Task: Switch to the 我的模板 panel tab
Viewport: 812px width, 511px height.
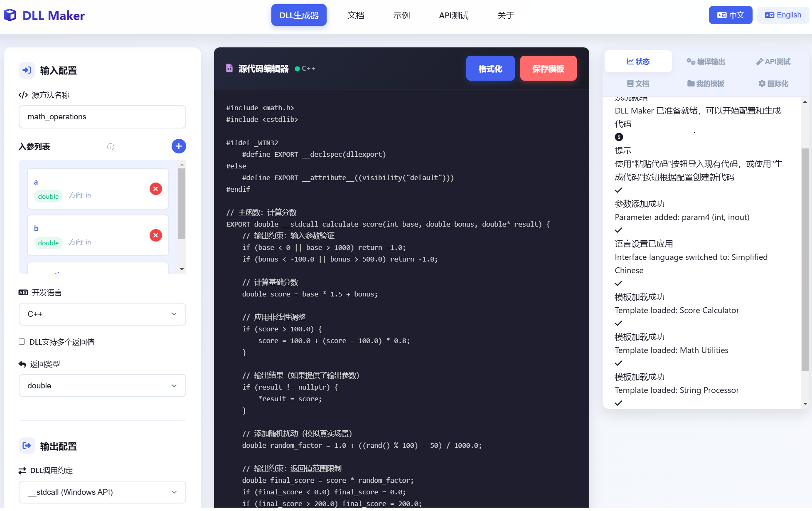Action: coord(706,84)
